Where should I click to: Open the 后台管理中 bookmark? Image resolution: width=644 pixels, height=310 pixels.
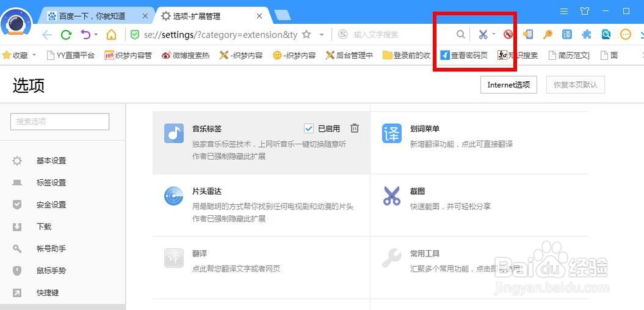(x=349, y=55)
